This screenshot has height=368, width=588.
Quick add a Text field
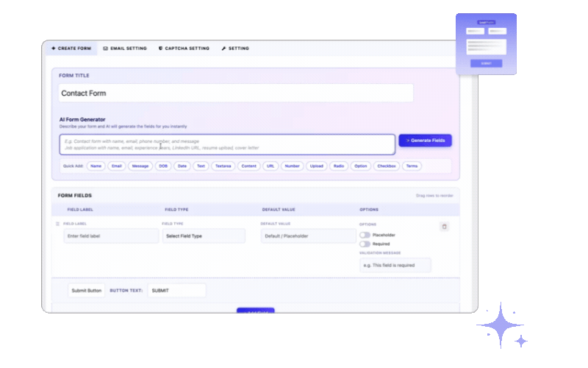pyautogui.click(x=201, y=166)
